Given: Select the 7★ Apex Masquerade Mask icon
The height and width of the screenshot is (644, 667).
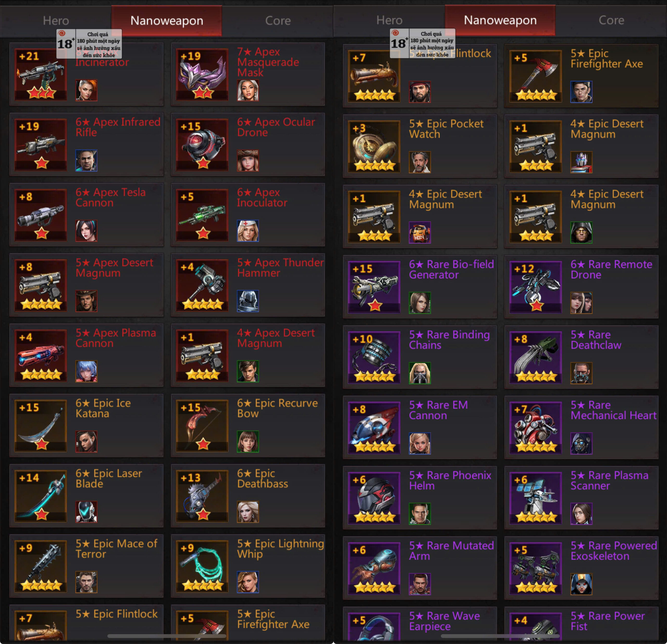Looking at the screenshot, I should tap(202, 74).
